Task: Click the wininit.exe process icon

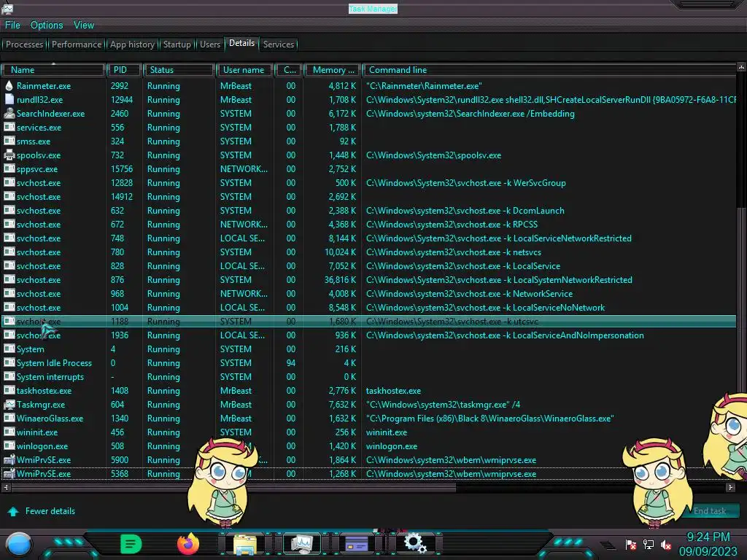Action: pyautogui.click(x=9, y=432)
